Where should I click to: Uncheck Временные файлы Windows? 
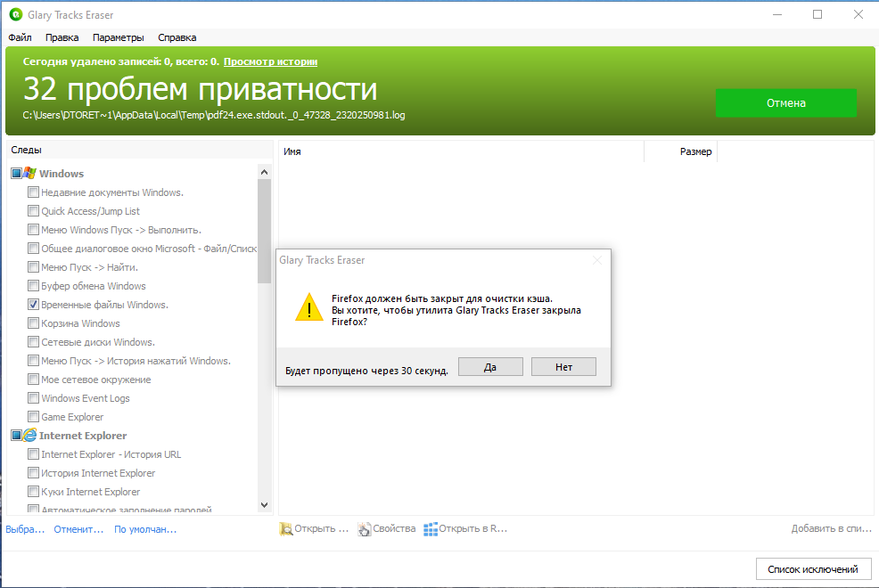coord(33,304)
